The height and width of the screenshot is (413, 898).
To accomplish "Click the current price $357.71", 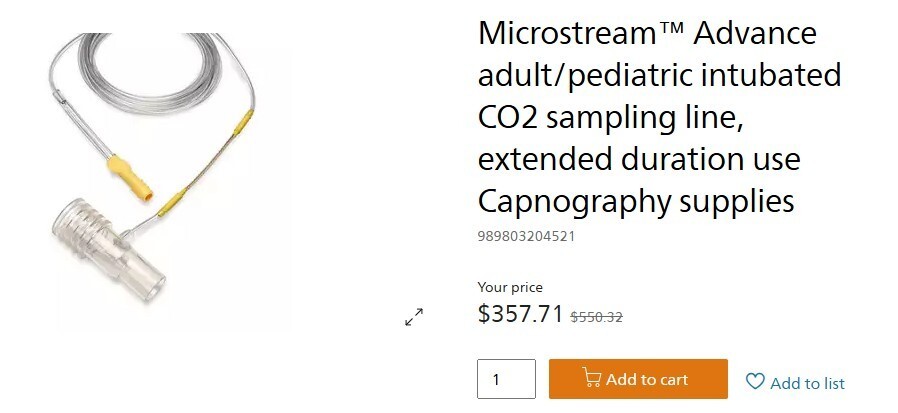I will point(520,314).
